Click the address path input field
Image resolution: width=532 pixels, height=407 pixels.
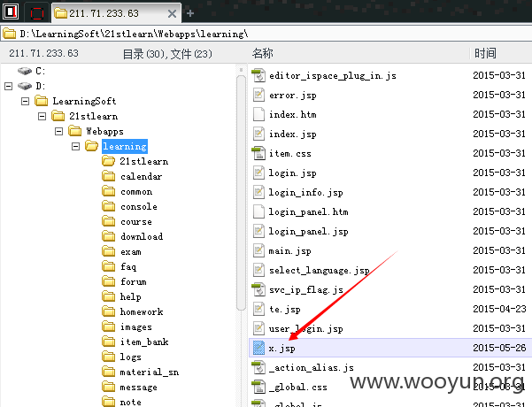(x=266, y=34)
